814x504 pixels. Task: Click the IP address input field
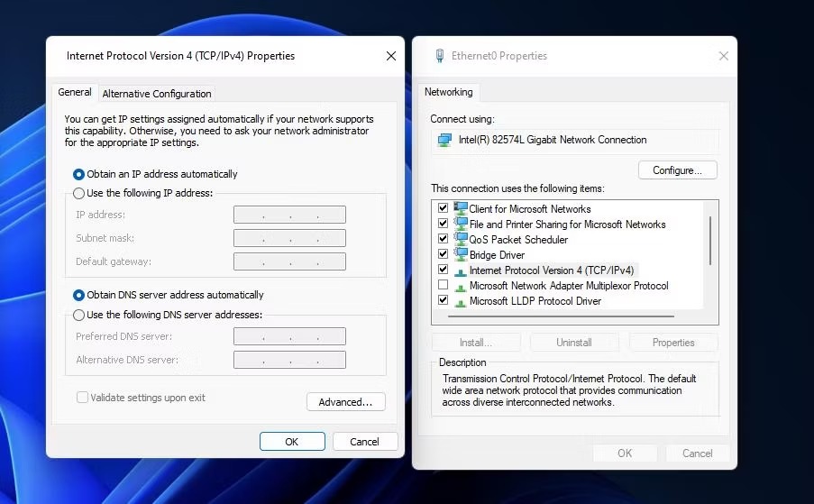click(289, 215)
